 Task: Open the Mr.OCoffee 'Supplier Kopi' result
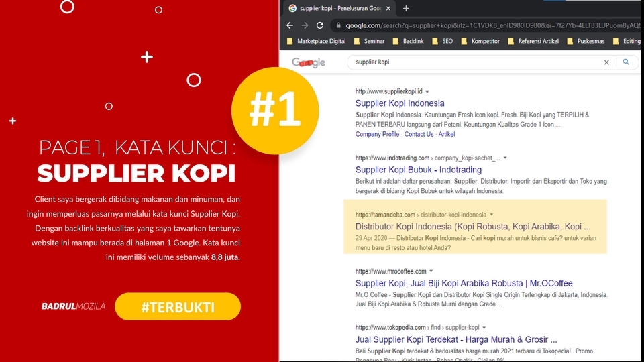click(x=464, y=283)
